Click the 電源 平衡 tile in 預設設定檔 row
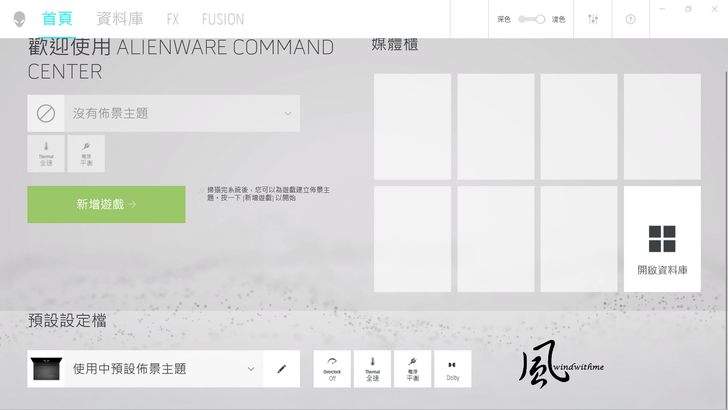This screenshot has width=728, height=410. (x=413, y=369)
